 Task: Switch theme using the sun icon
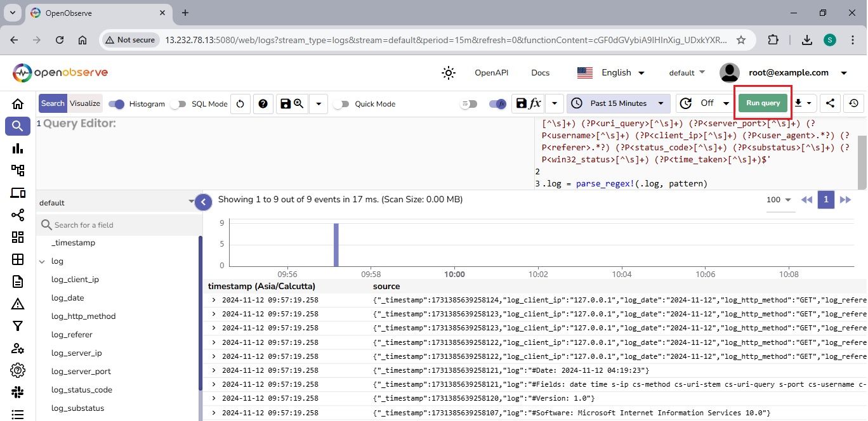point(449,73)
